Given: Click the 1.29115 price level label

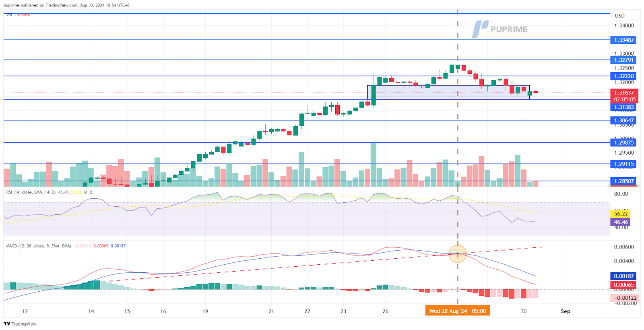Looking at the screenshot, I should pyautogui.click(x=623, y=164).
